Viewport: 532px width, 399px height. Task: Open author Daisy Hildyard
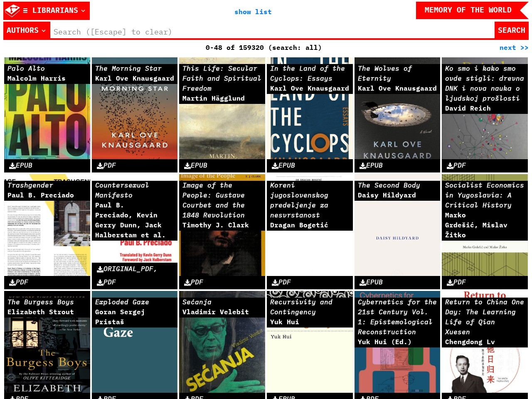(x=387, y=195)
